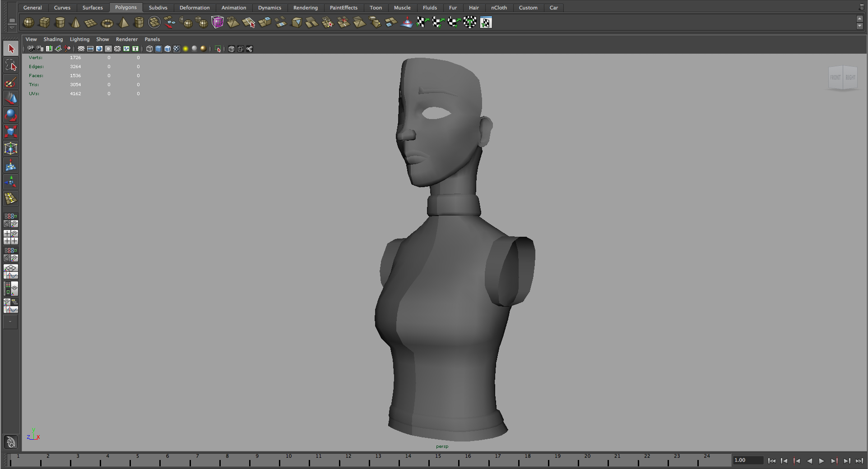The width and height of the screenshot is (868, 469).
Task: Click the shelf trash can icon
Action: pos(861,7)
